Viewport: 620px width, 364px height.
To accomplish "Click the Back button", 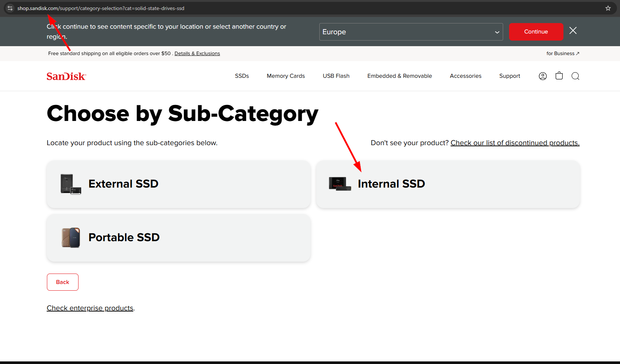I will tap(63, 282).
